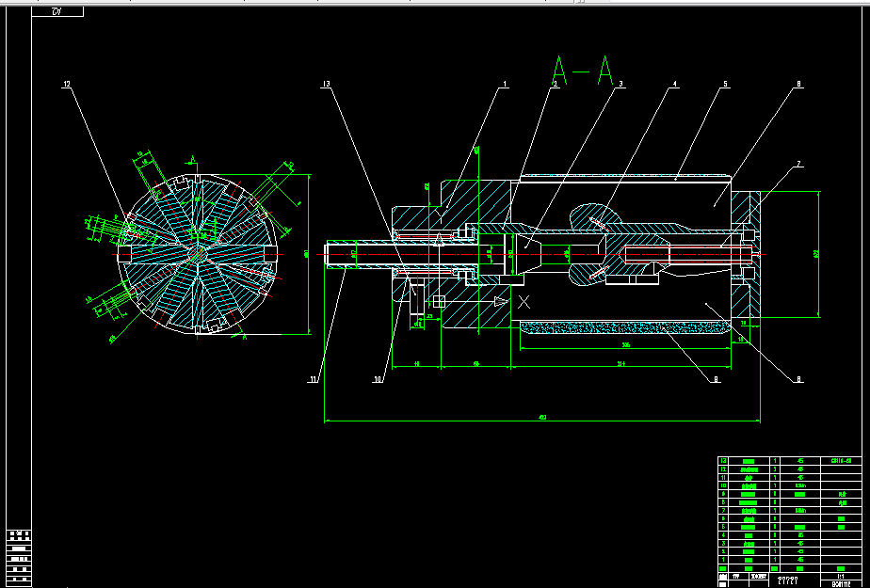The image size is (870, 588).
Task: Select part callout number 10 label
Action: 378,380
